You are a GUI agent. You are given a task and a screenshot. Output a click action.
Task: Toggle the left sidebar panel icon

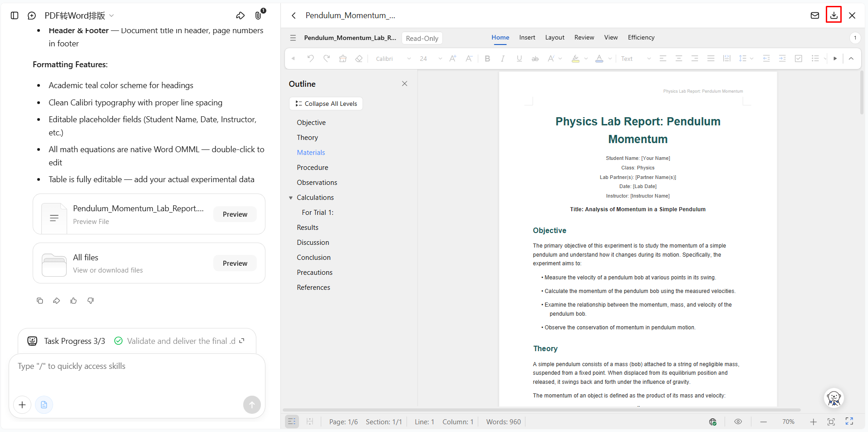click(x=15, y=15)
